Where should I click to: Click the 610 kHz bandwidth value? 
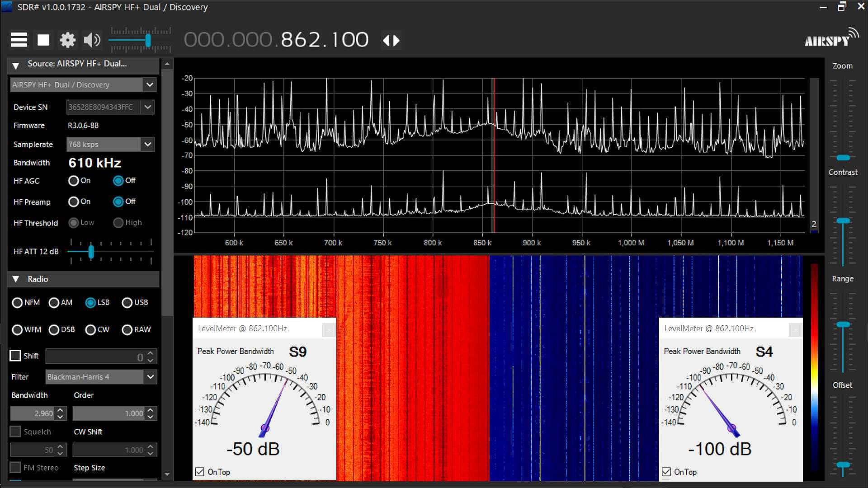(95, 163)
